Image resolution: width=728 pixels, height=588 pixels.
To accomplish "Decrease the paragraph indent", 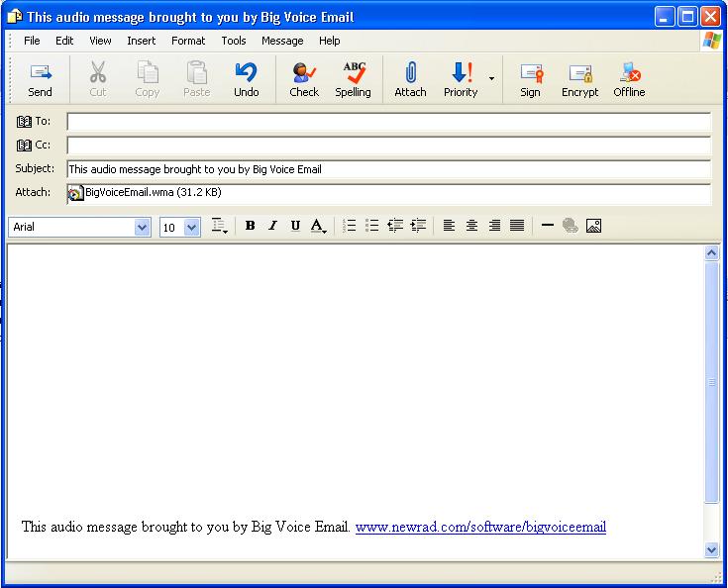I will 395,226.
